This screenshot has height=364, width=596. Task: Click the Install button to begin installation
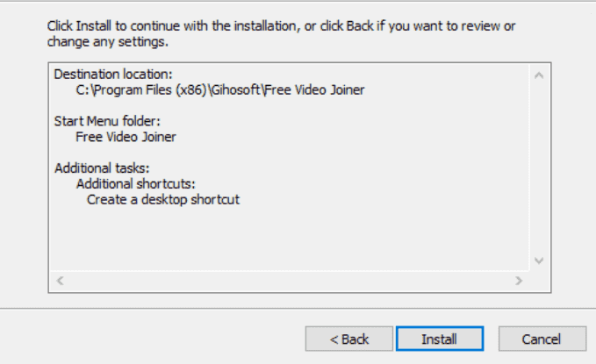(440, 339)
